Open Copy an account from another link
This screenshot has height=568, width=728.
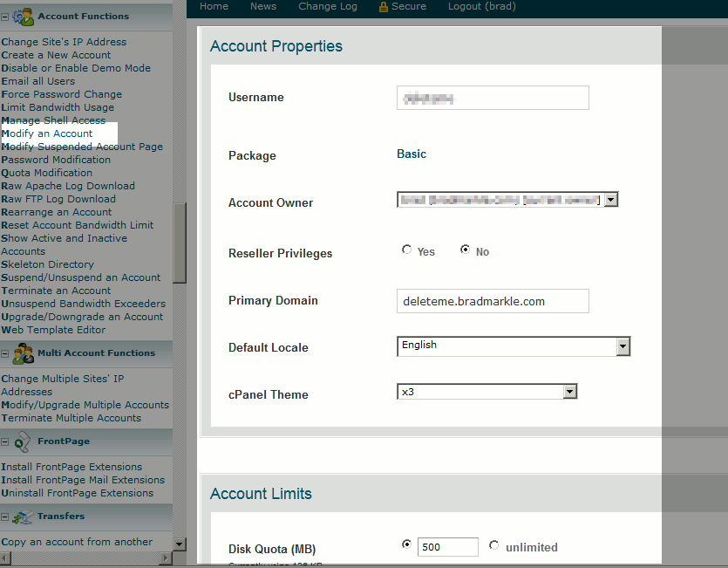[x=77, y=542]
